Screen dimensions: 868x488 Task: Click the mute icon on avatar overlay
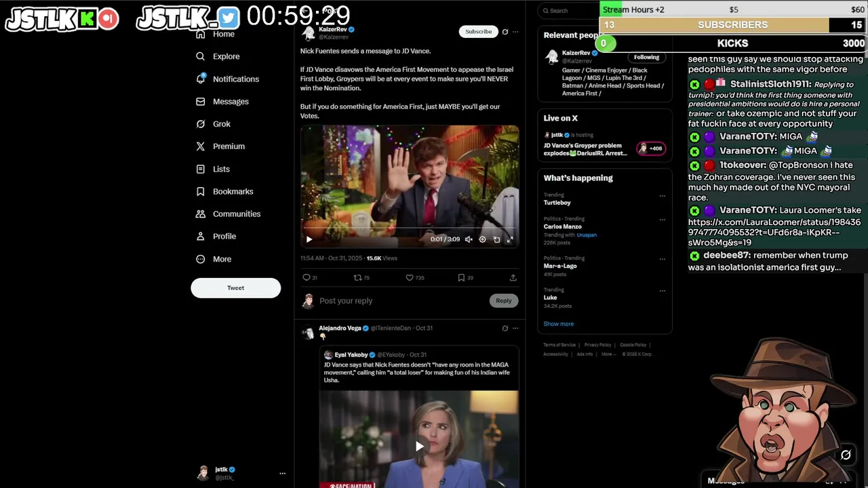[x=846, y=455]
